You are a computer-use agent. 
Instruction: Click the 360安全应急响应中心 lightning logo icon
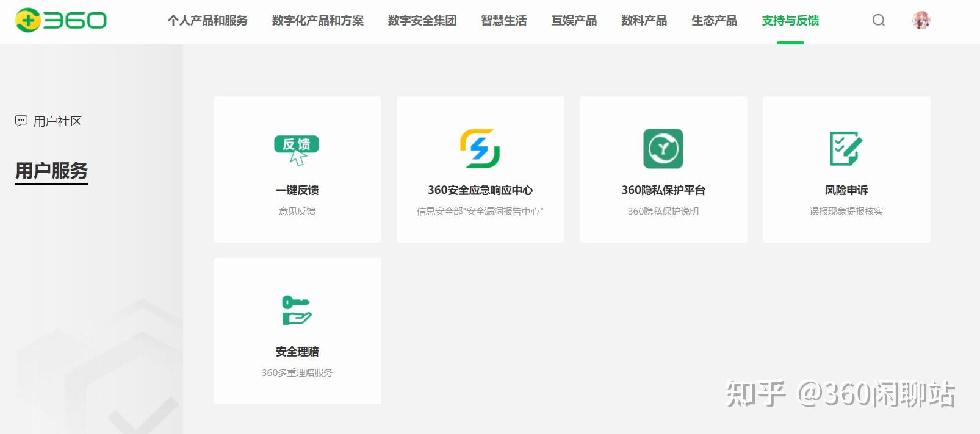tap(480, 148)
